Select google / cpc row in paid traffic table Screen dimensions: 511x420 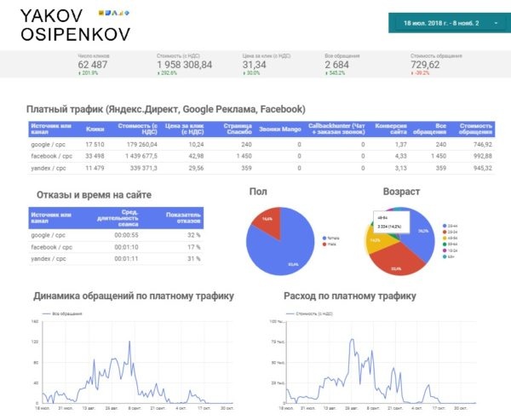(x=261, y=145)
